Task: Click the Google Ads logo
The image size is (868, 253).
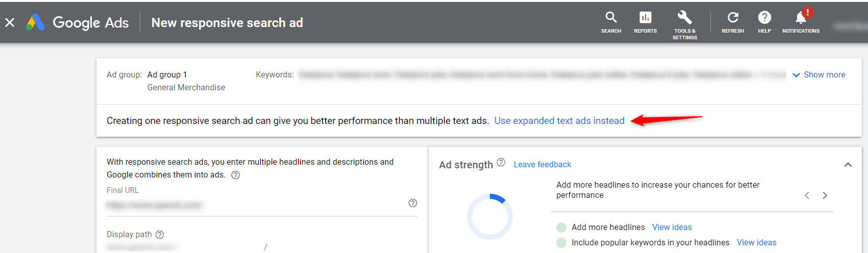Action: click(78, 22)
